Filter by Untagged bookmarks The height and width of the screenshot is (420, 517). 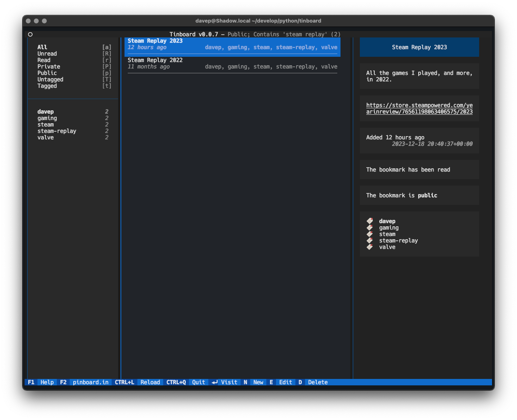tap(50, 79)
